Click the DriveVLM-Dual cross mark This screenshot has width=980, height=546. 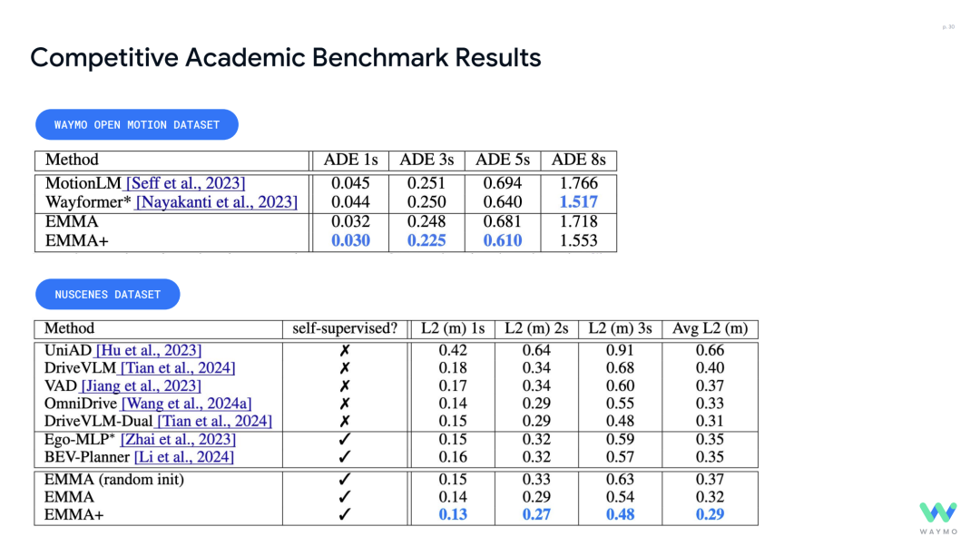pyautogui.click(x=345, y=421)
